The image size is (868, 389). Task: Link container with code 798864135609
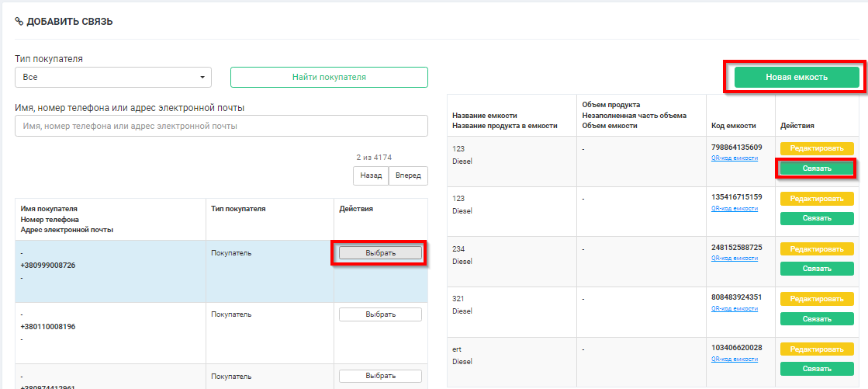pyautogui.click(x=817, y=168)
